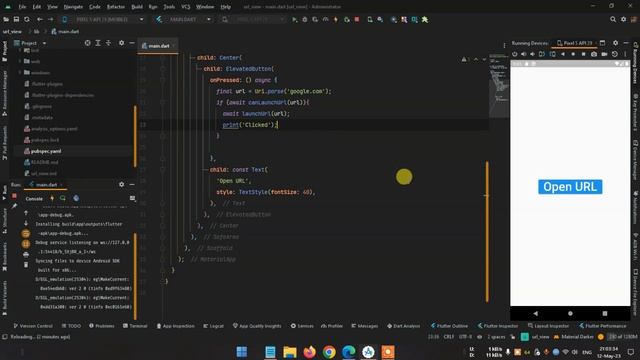Open the Tools menu

[x=169, y=7]
